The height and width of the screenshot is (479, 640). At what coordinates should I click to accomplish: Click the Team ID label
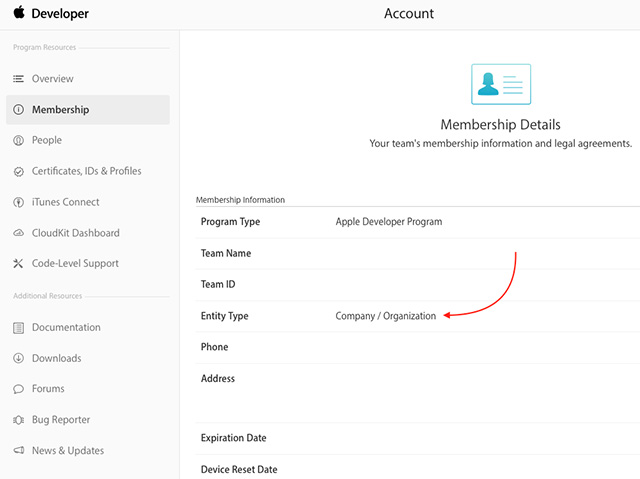[x=218, y=284]
